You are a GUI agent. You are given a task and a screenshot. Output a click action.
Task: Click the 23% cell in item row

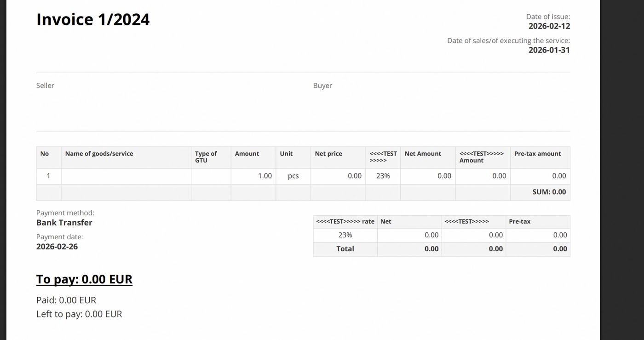click(x=383, y=176)
